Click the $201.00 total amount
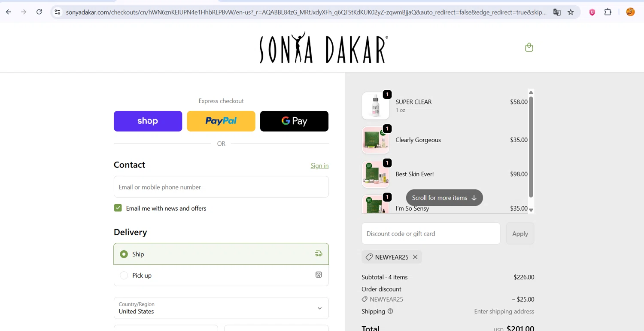Image resolution: width=644 pixels, height=331 pixels. [520, 328]
